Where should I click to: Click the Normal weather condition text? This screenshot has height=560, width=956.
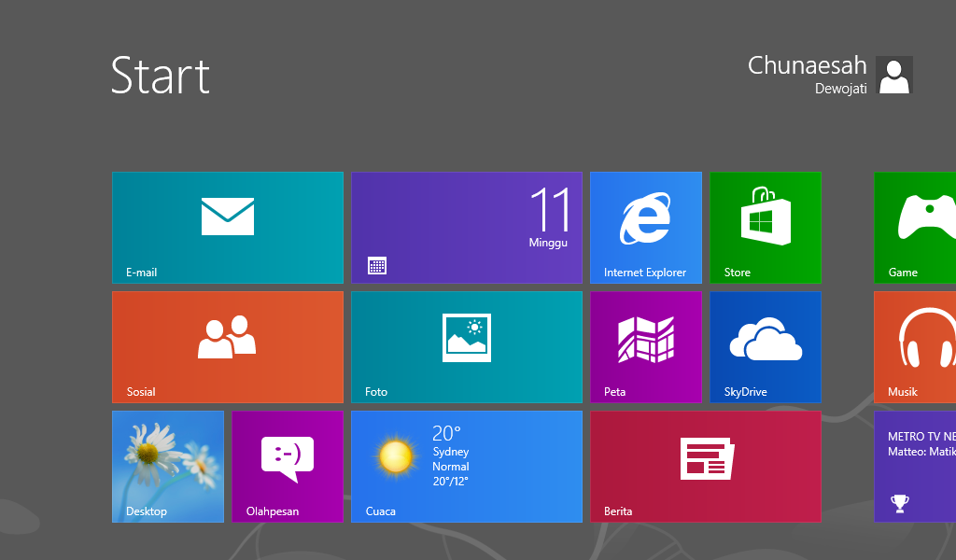click(x=451, y=466)
